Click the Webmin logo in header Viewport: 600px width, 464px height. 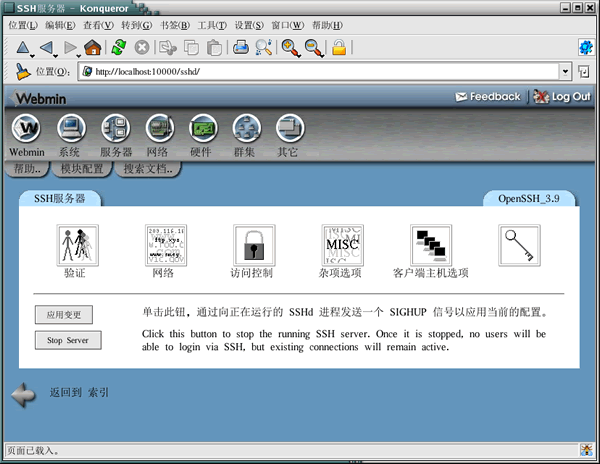pyautogui.click(x=38, y=98)
